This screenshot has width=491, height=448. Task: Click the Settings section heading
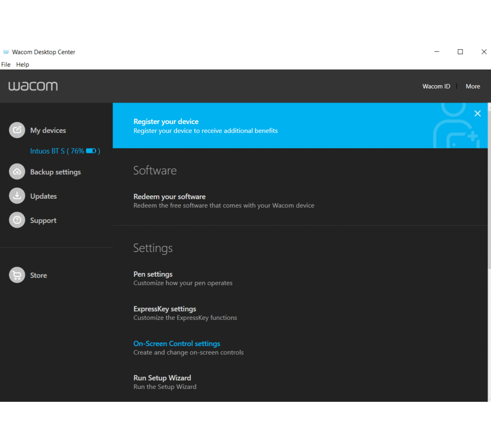pyautogui.click(x=153, y=248)
